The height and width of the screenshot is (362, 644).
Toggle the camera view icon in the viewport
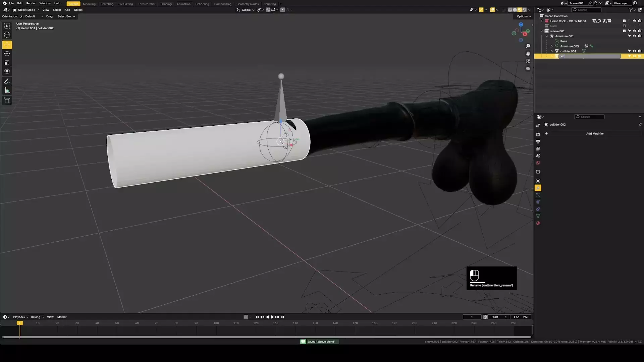point(528,61)
